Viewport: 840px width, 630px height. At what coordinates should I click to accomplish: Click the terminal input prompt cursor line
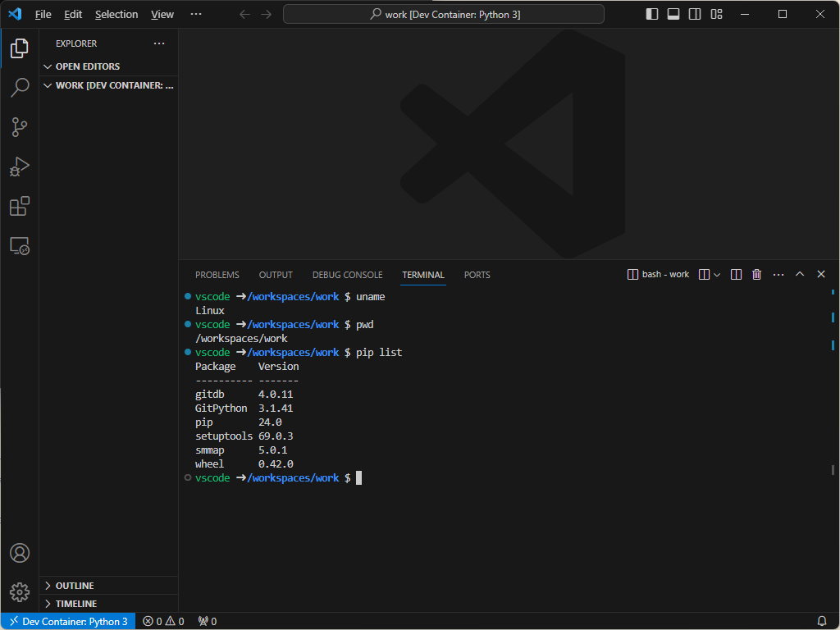point(358,478)
